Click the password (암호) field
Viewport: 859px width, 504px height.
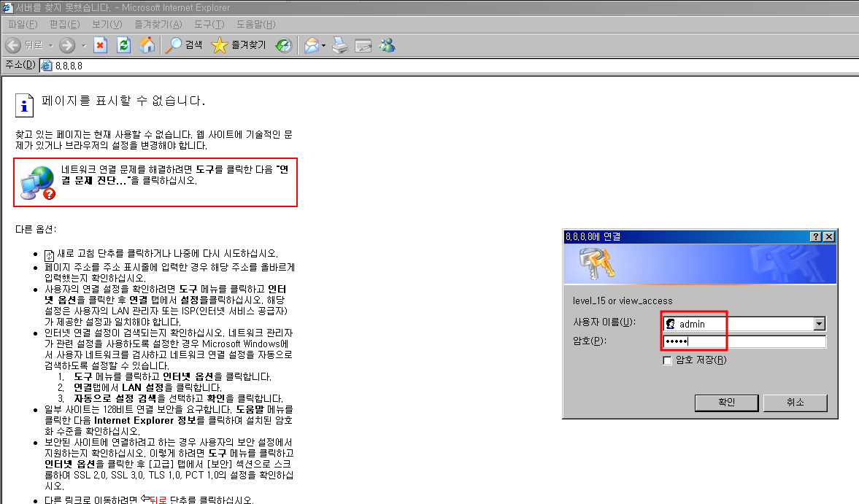[744, 341]
